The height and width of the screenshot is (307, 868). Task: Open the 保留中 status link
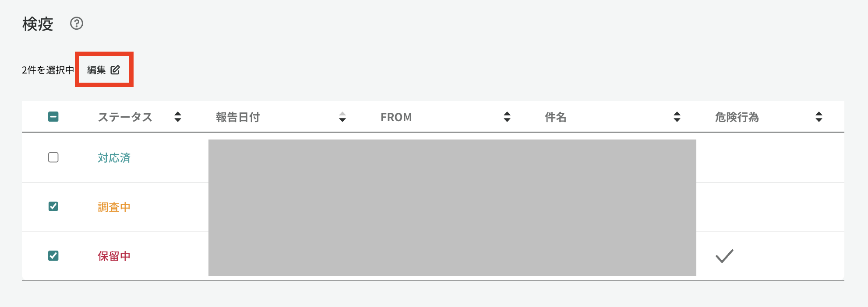pyautogui.click(x=114, y=256)
